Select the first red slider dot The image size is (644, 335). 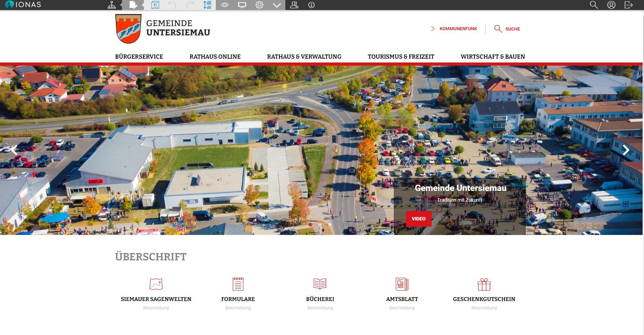[x=310, y=225]
